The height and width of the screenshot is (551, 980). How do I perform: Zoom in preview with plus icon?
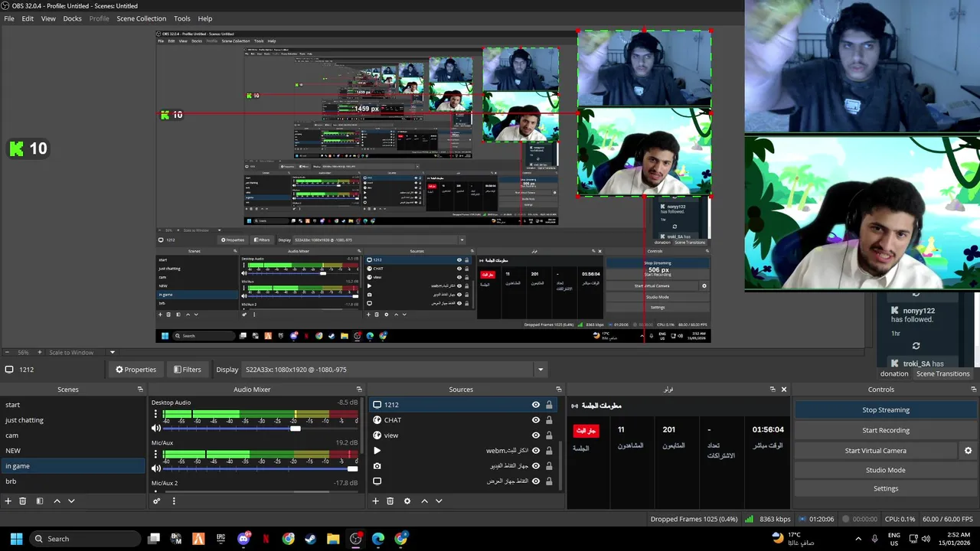coord(40,353)
